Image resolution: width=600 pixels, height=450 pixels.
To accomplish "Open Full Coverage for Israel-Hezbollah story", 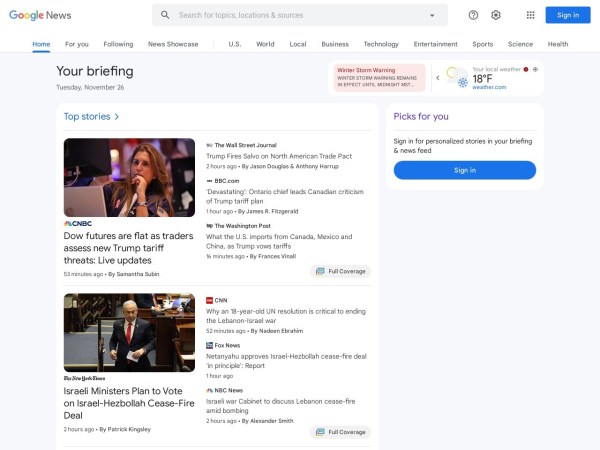I will coord(341,432).
